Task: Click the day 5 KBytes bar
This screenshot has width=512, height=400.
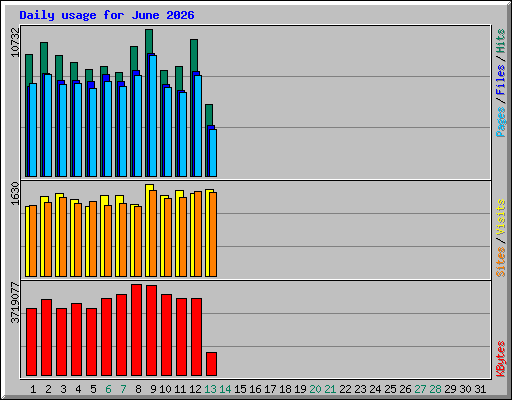Action: pyautogui.click(x=91, y=342)
